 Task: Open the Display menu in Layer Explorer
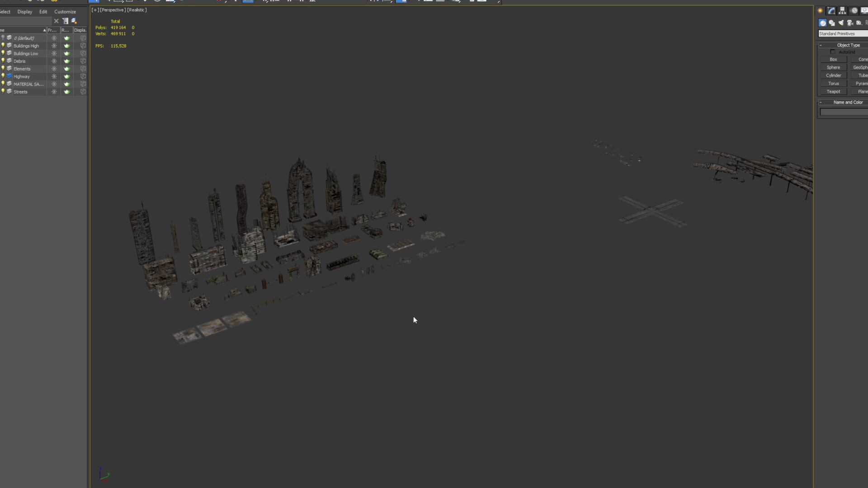pos(25,12)
